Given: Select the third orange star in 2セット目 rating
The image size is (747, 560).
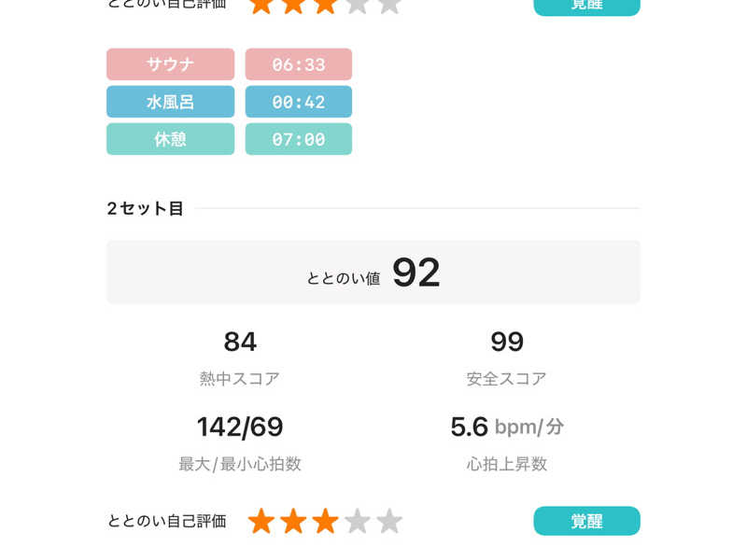Looking at the screenshot, I should click(325, 521).
